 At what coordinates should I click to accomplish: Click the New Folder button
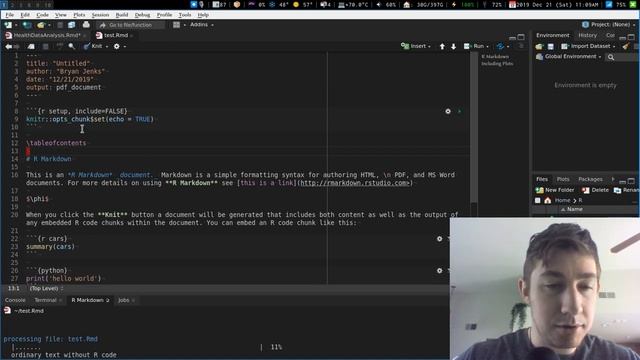pyautogui.click(x=555, y=190)
